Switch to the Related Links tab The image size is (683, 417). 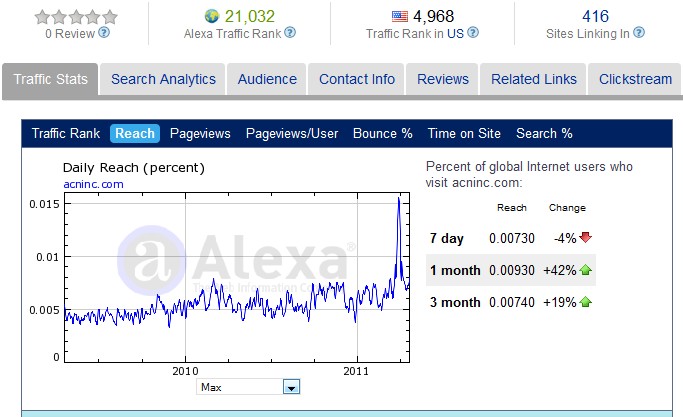pos(534,79)
